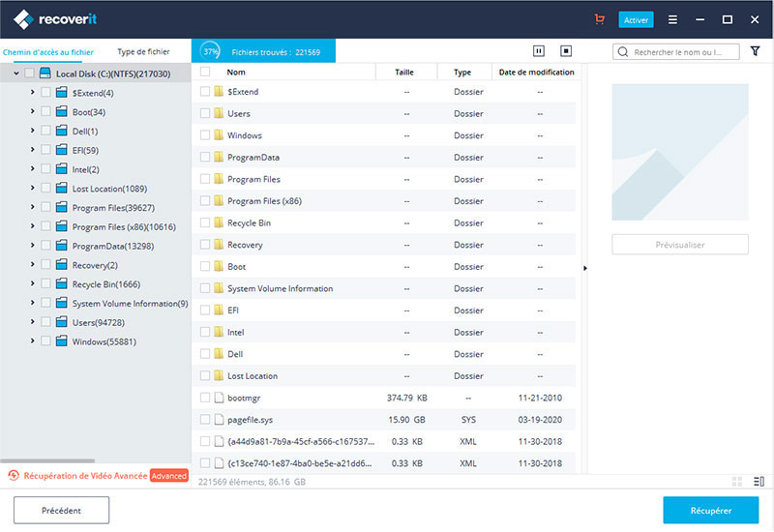Click the Local Disk drive icon
Image resolution: width=774 pixels, height=532 pixels.
point(45,74)
